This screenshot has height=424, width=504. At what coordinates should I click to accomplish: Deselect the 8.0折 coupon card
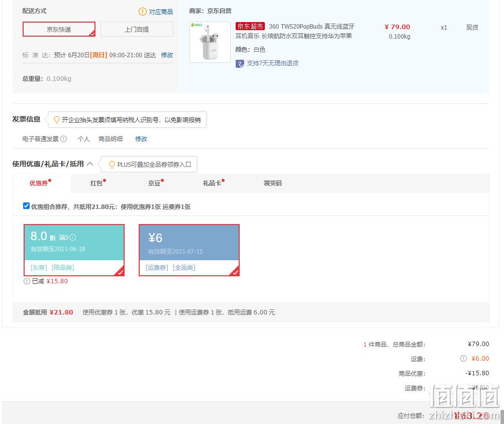74,250
